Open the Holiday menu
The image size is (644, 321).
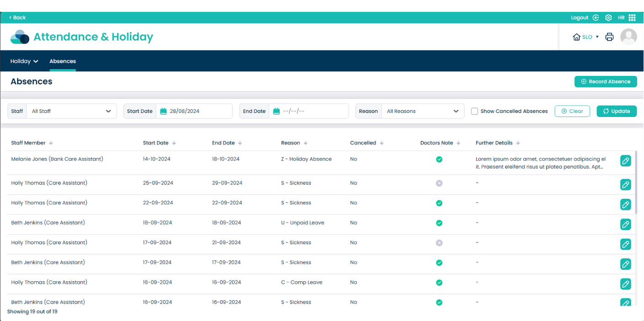click(x=24, y=61)
